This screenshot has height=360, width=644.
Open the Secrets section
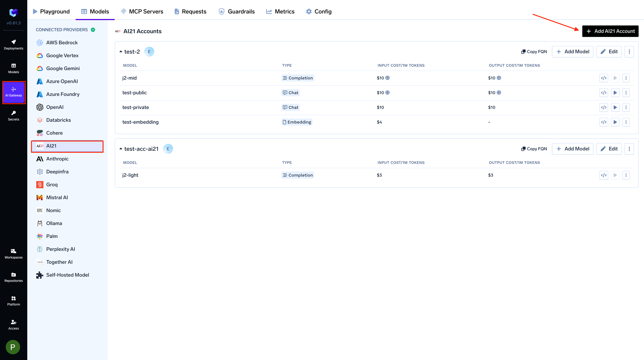tap(13, 116)
